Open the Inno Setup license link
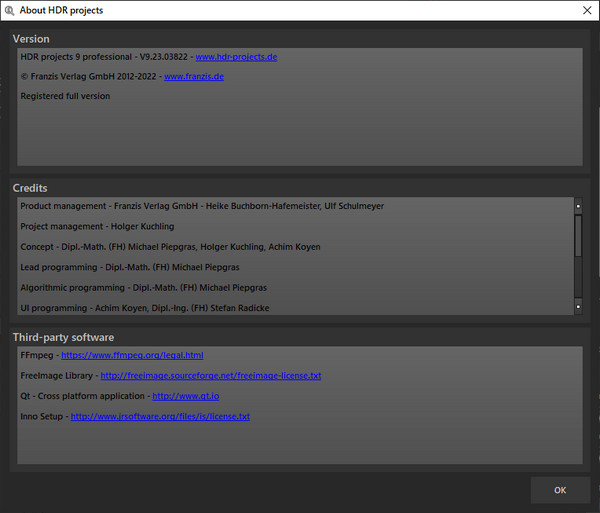The image size is (600, 513). (160, 416)
